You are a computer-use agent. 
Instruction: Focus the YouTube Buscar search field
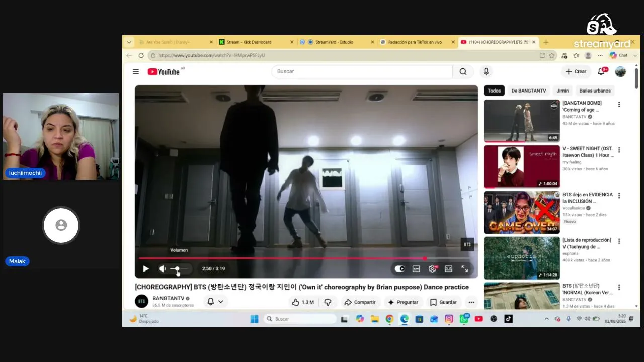(362, 71)
